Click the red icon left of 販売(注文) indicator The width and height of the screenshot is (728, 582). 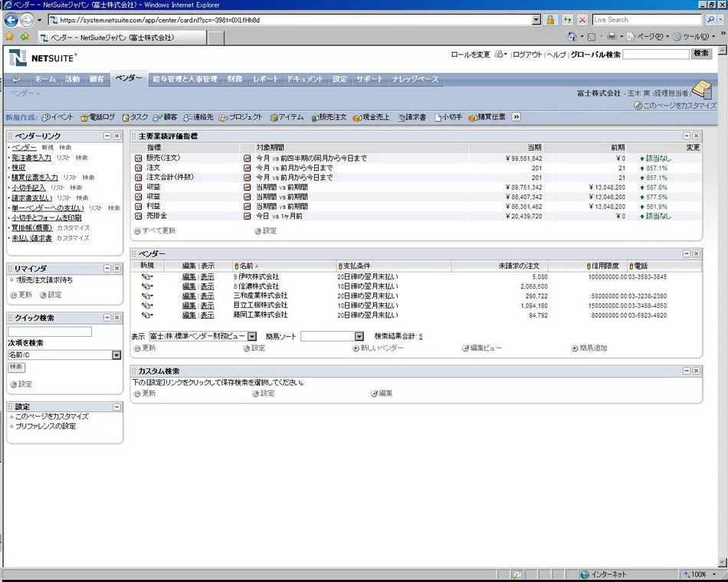click(x=139, y=159)
